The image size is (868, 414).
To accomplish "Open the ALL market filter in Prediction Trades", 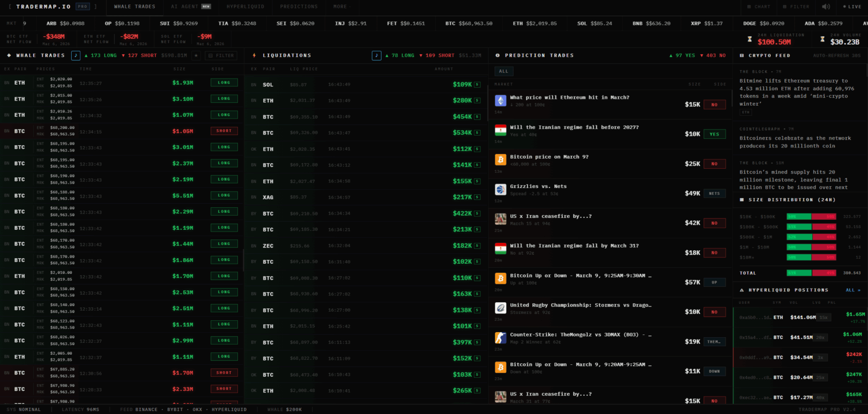I will point(504,71).
